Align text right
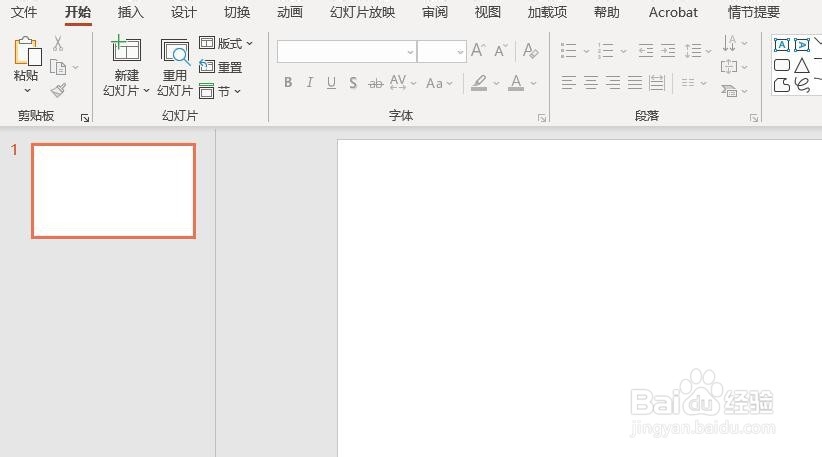822x457 pixels. (613, 82)
